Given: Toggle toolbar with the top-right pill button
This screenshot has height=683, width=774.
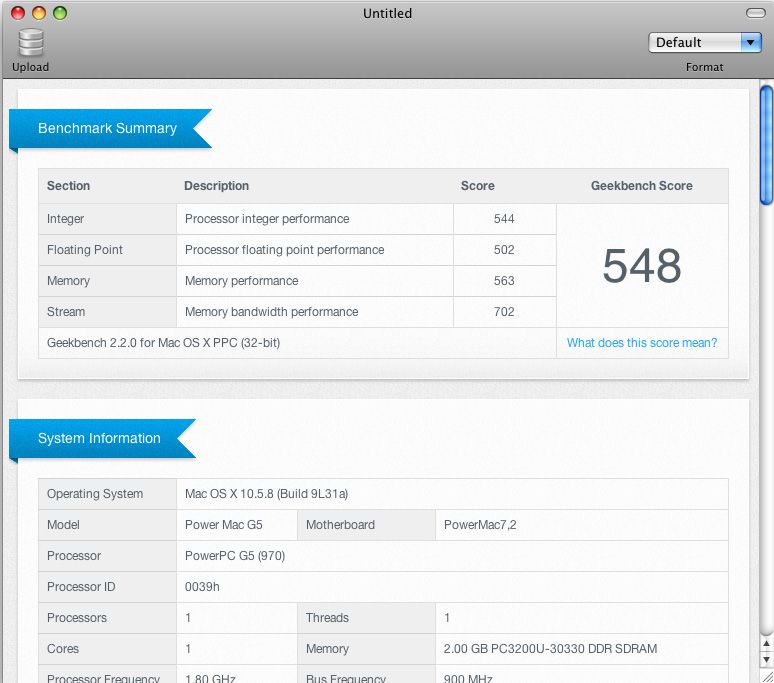Looking at the screenshot, I should click(755, 13).
